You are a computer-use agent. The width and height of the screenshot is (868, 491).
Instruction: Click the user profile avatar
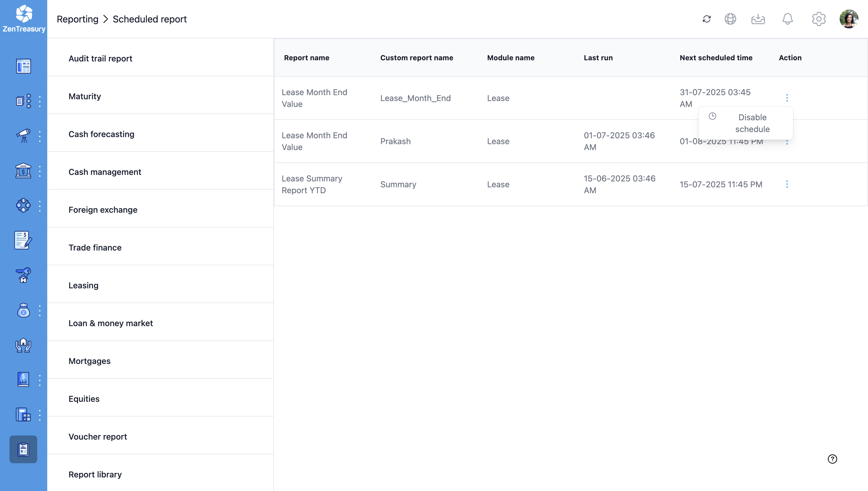pyautogui.click(x=849, y=19)
